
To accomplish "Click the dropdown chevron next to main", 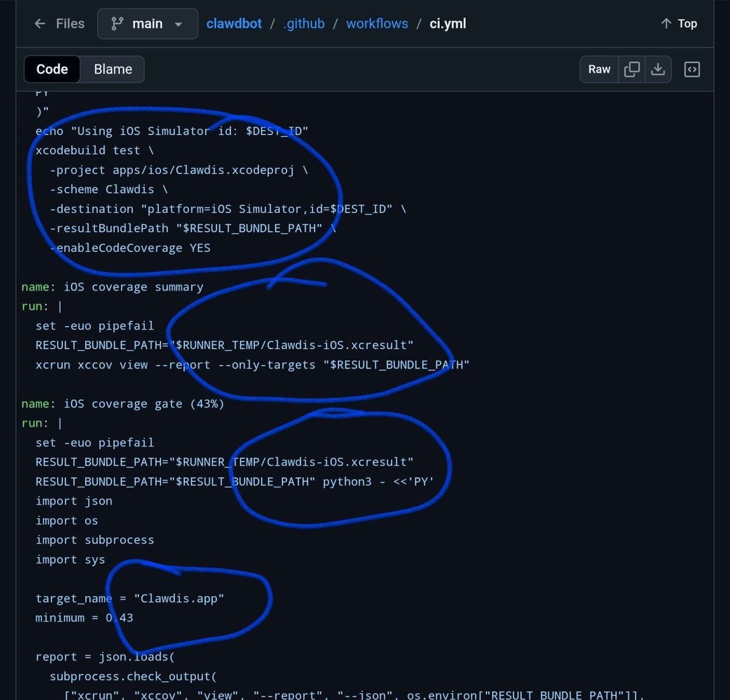I will point(177,25).
